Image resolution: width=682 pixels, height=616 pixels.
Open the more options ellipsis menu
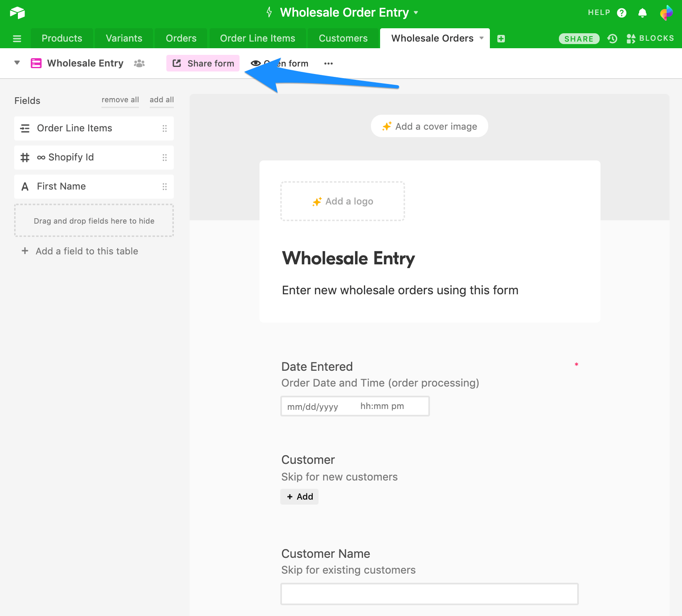(328, 64)
